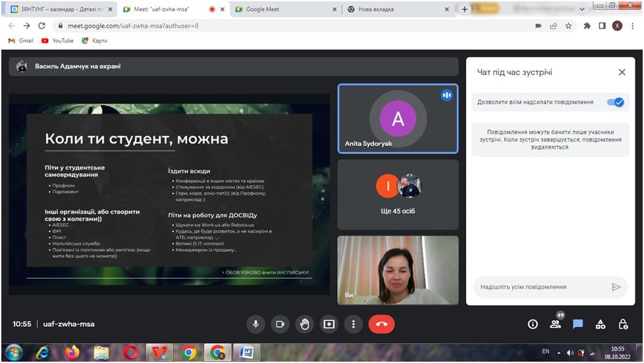The width and height of the screenshot is (644, 363).
Task: Show the participants list
Action: [556, 324]
